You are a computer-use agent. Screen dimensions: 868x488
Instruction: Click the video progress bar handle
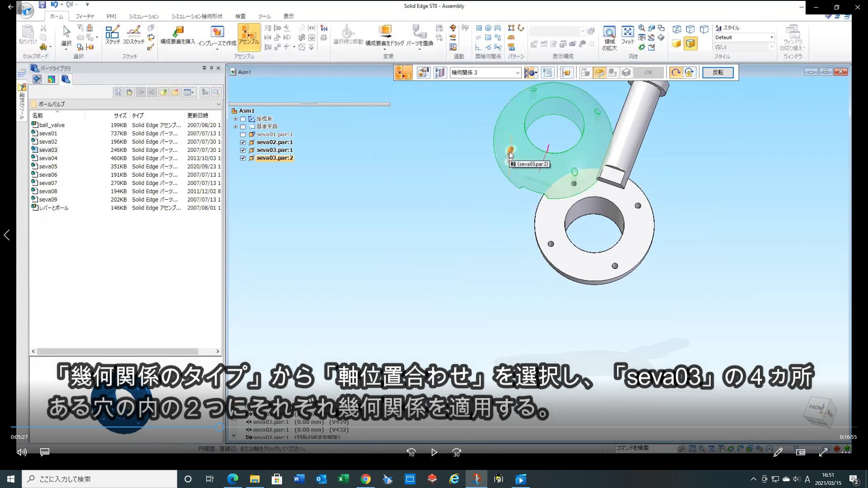click(219, 427)
